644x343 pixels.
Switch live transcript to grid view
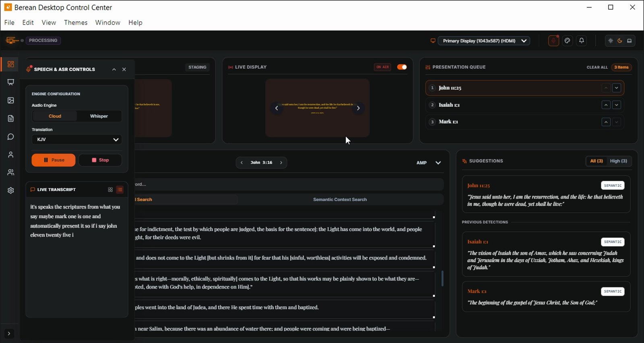pyautogui.click(x=110, y=190)
